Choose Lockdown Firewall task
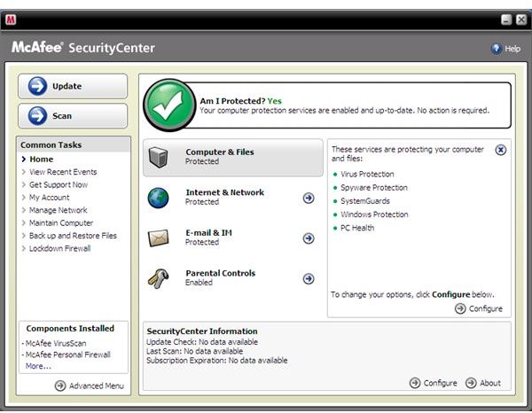This screenshot has width=532, height=413. point(59,248)
